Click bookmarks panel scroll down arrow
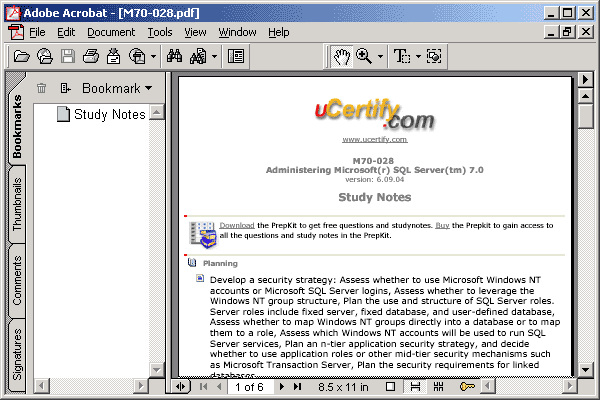The height and width of the screenshot is (400, 600). 156,370
